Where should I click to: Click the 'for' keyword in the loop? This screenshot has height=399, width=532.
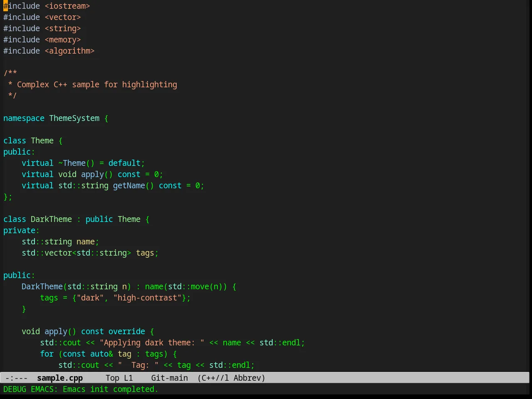47,354
